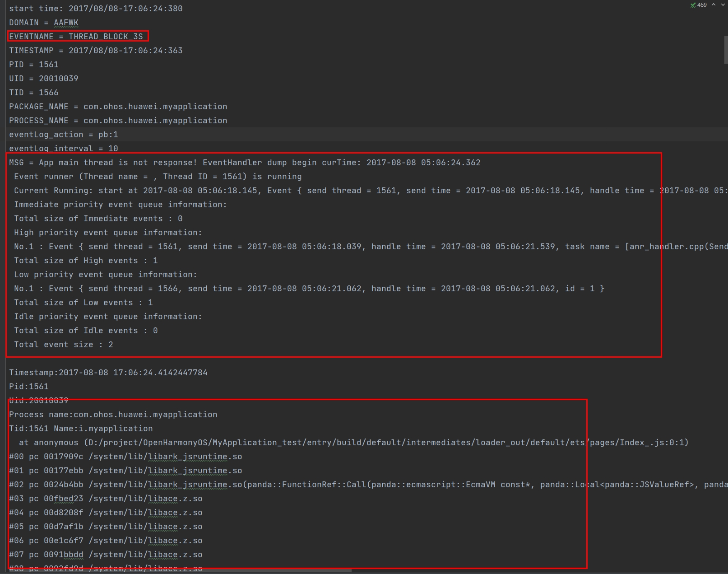Click 'Total size of High events' line

tap(86, 261)
